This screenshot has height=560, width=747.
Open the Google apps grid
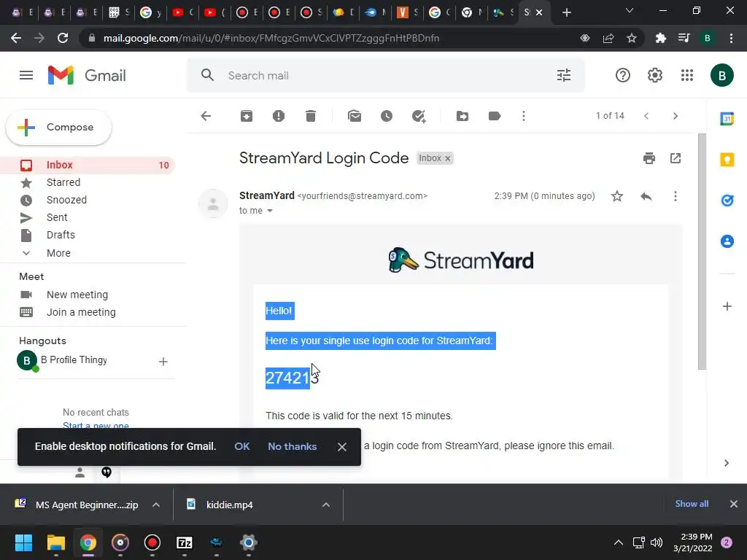pyautogui.click(x=687, y=75)
